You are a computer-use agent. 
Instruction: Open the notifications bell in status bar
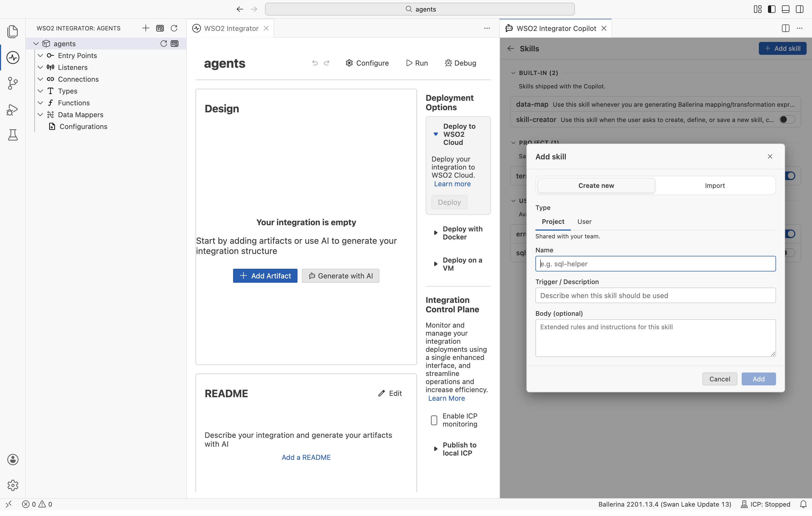coord(803,504)
